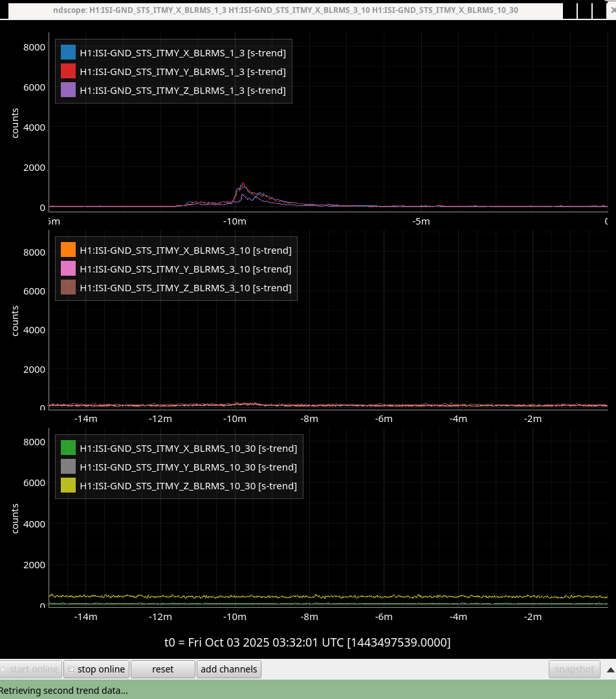The image size is (616, 699).
Task: Click the start online button
Action: tap(30, 669)
